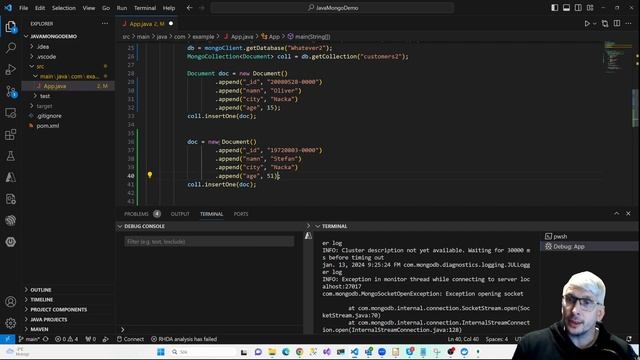Click RHDA analysis has failed message
Image resolution: width=640 pixels, height=360 pixels.
coord(184,339)
